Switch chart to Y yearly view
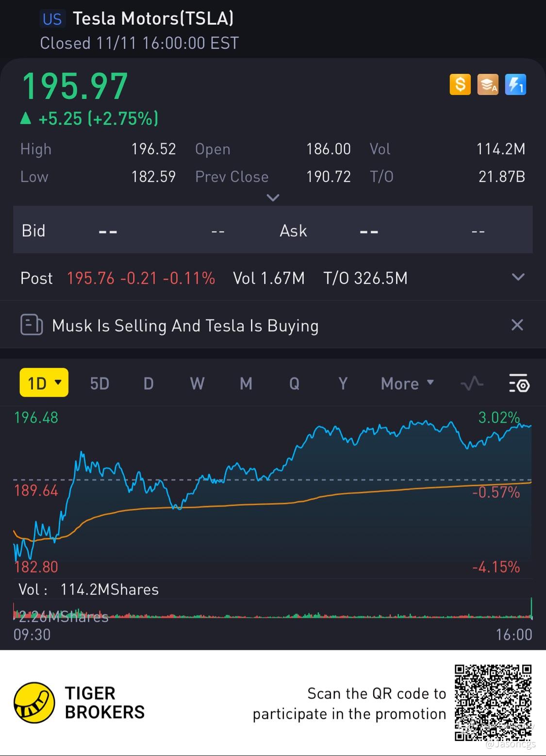The image size is (546, 756). [343, 383]
